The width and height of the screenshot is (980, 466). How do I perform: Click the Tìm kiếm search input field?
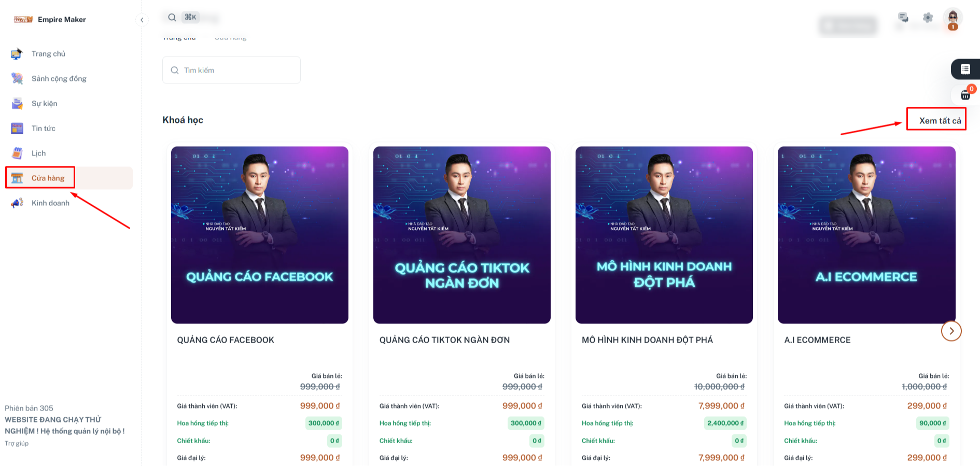pos(231,70)
